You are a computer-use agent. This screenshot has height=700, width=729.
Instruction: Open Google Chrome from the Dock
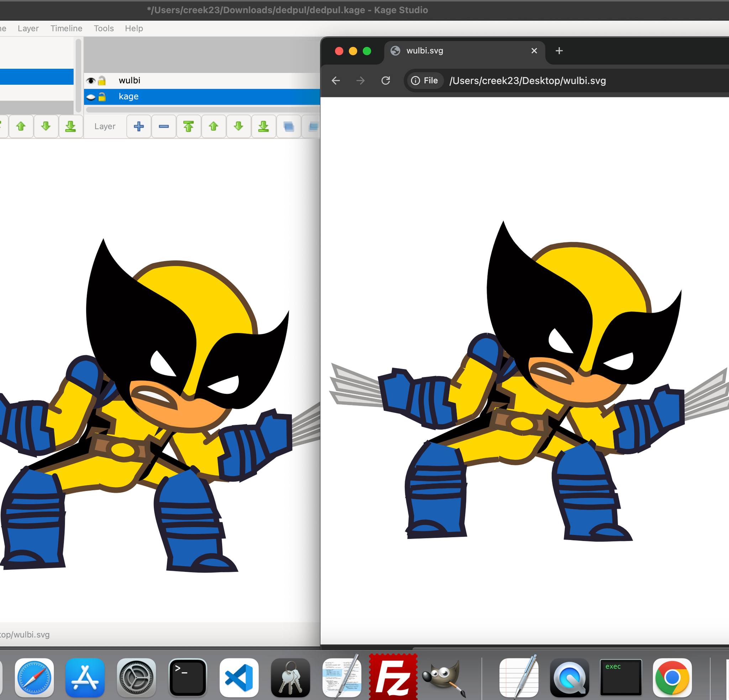click(x=672, y=678)
